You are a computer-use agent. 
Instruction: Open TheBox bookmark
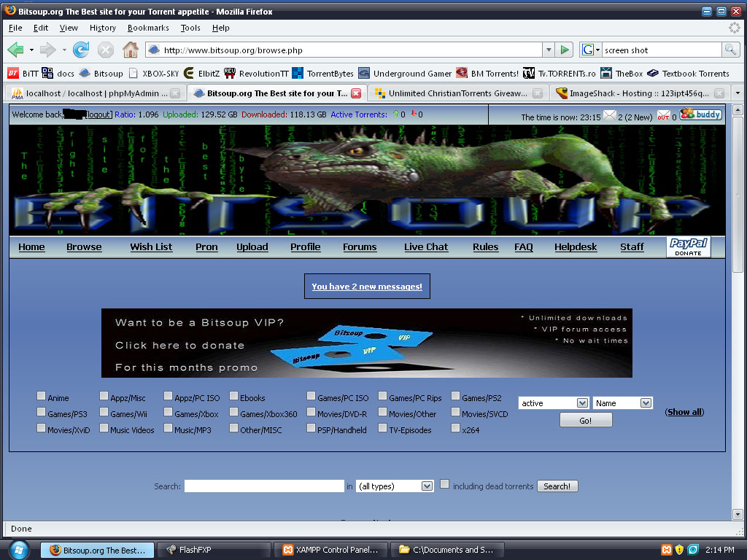click(622, 74)
